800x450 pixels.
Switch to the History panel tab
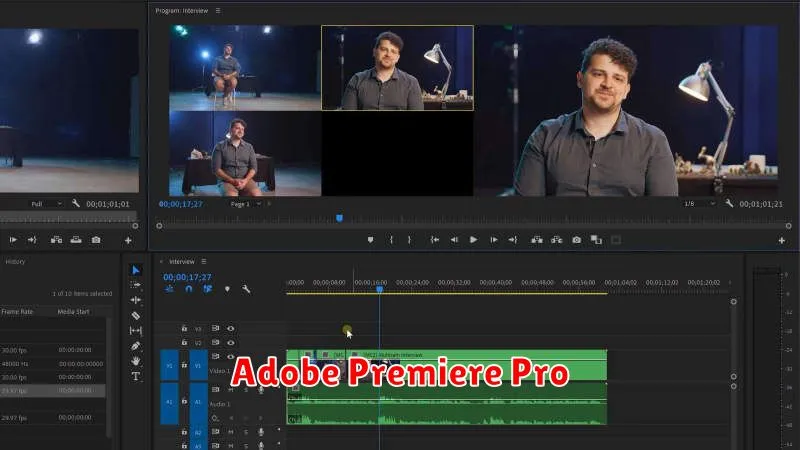(15, 261)
